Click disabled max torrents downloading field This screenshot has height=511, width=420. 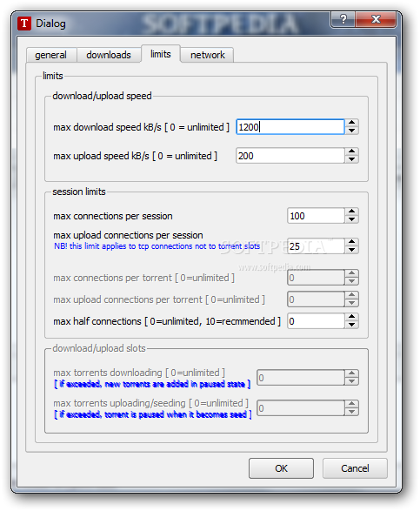301,378
